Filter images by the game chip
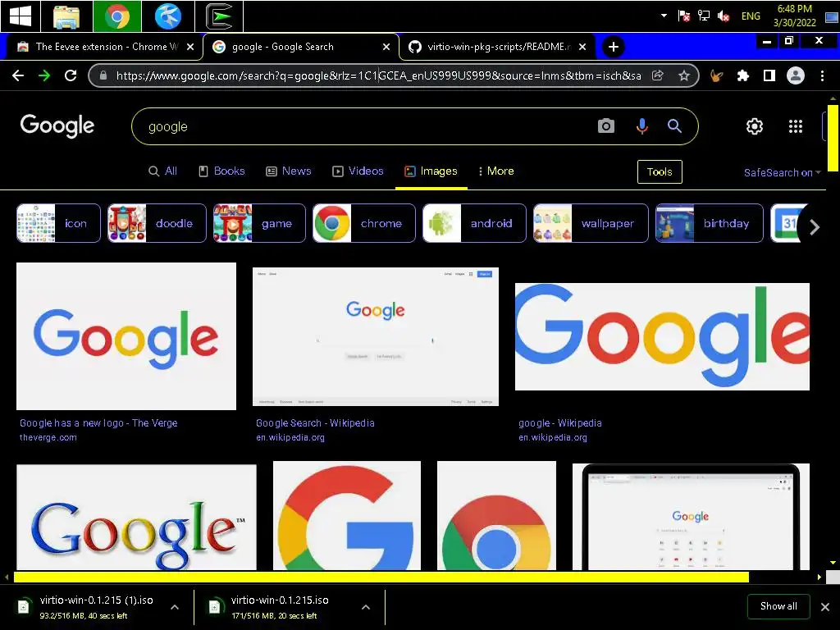The image size is (840, 630). 259,223
